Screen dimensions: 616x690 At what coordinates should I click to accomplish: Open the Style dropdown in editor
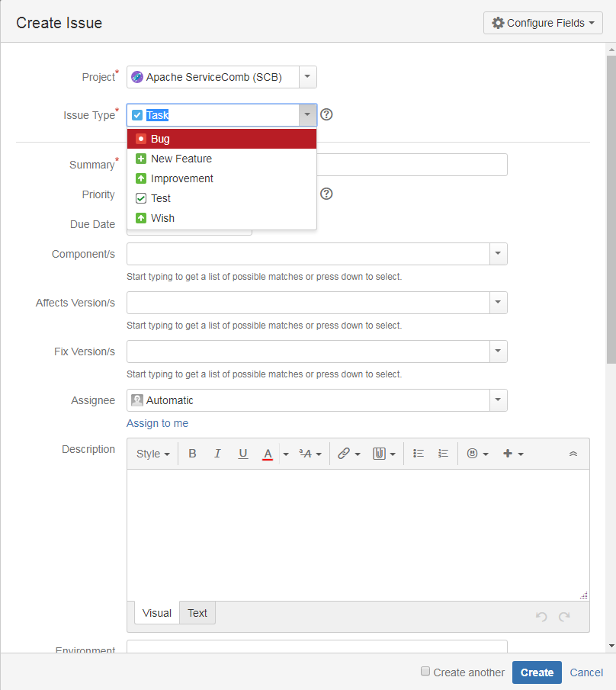152,454
